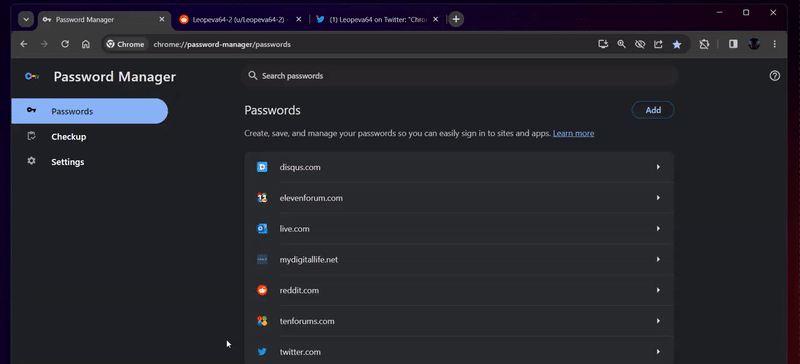The height and width of the screenshot is (364, 800).
Task: Open the zoom magnifier icon in address bar
Action: coord(621,44)
